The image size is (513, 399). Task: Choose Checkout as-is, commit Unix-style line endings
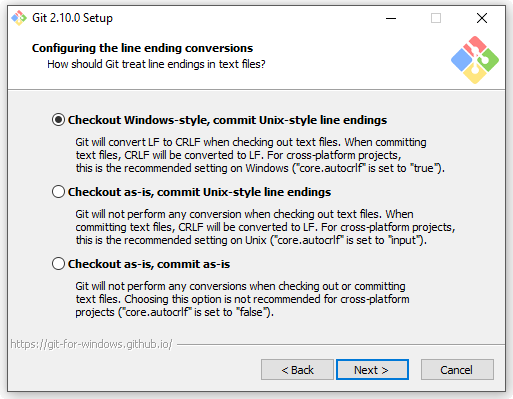(x=58, y=192)
